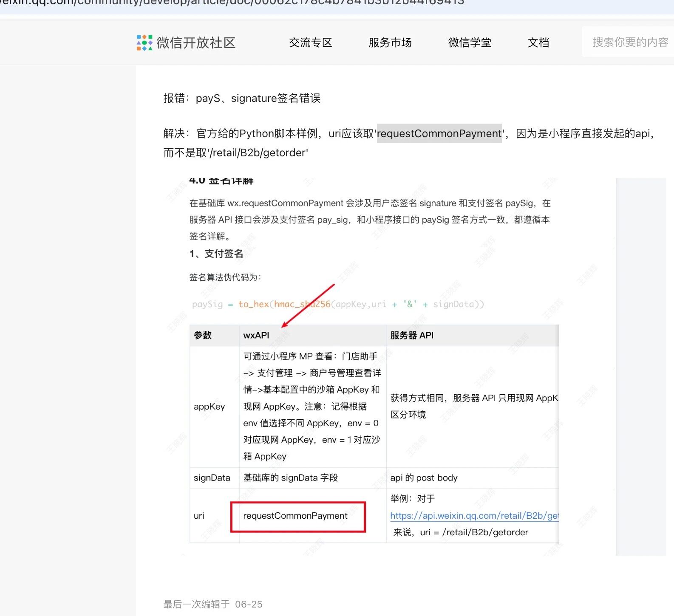Click the browser address bar URL
The image size is (674, 616).
coord(232,3)
